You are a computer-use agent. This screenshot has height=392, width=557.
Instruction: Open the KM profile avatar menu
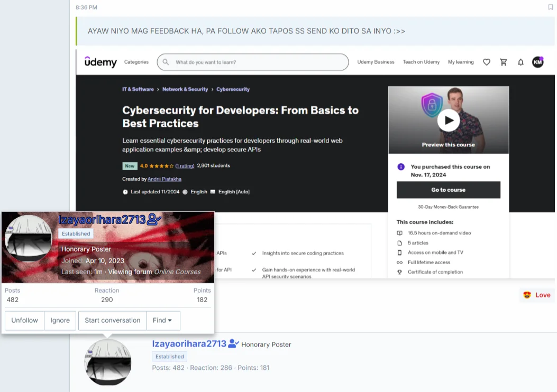[537, 62]
